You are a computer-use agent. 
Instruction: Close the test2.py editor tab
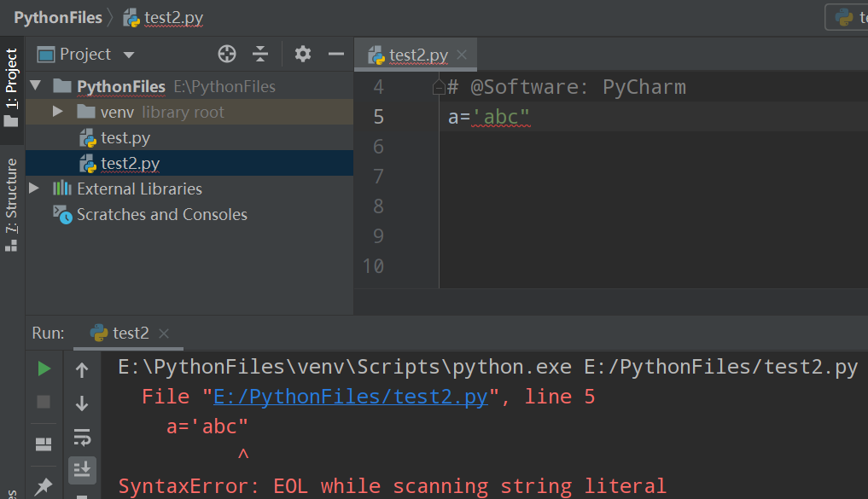pos(462,55)
